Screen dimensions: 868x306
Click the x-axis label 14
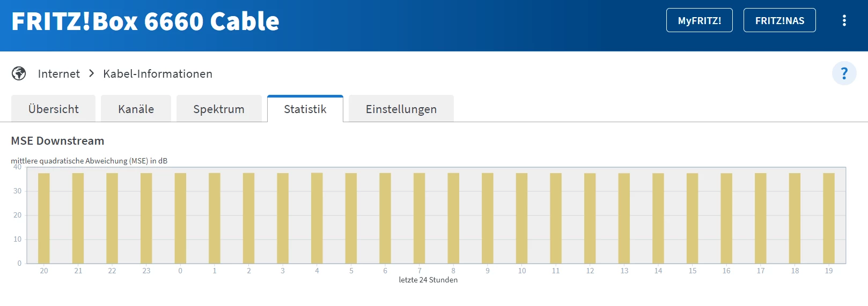[658, 271]
